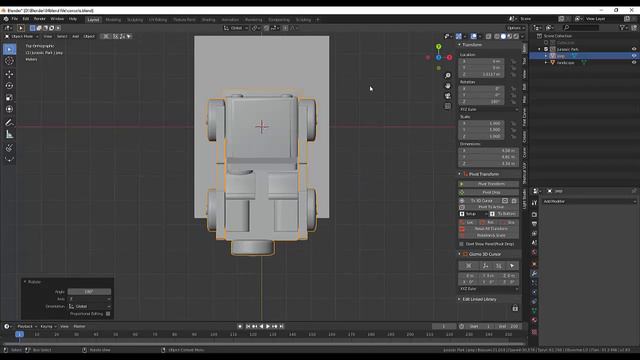Toggle visibility of Jurassic Park collection
Viewport: 640px width, 360px height.
[634, 49]
